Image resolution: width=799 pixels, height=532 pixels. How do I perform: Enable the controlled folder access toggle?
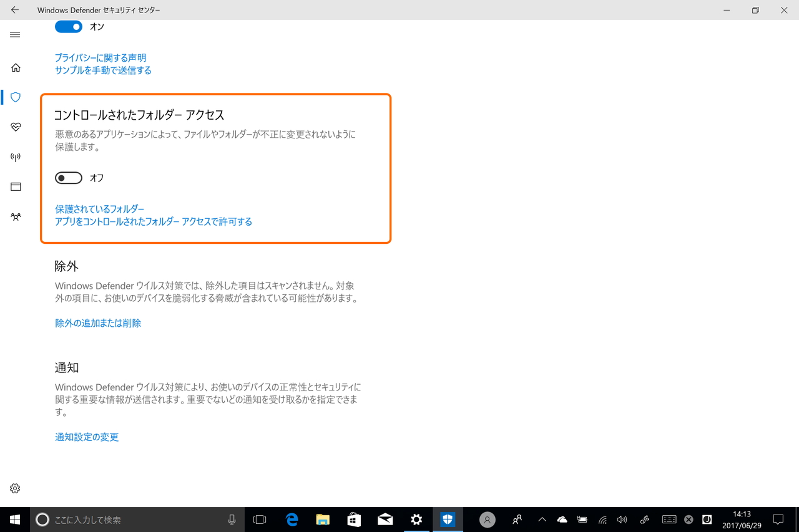68,178
